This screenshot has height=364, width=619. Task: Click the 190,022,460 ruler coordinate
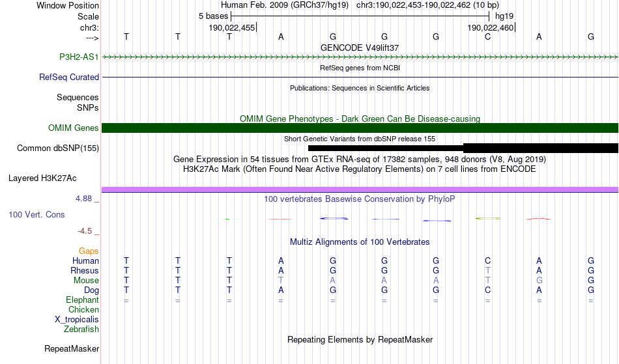[x=490, y=27]
